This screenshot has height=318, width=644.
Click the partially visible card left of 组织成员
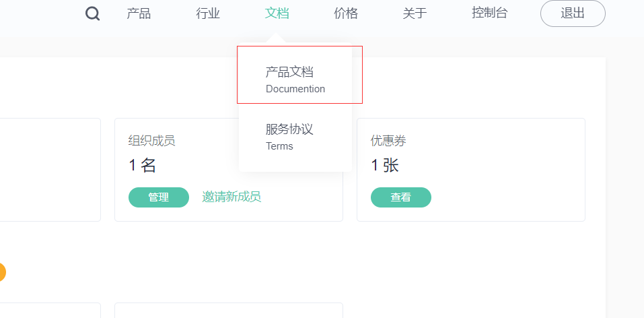click(50, 170)
